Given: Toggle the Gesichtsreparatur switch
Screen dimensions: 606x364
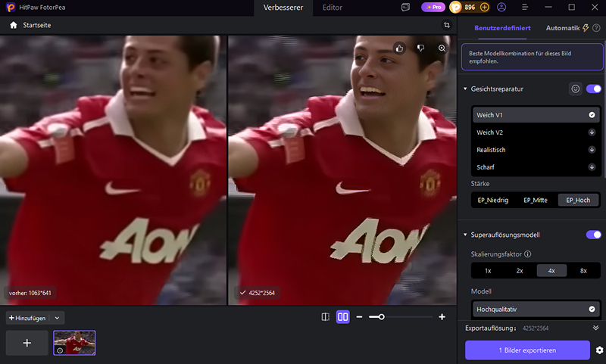Looking at the screenshot, I should [x=594, y=89].
